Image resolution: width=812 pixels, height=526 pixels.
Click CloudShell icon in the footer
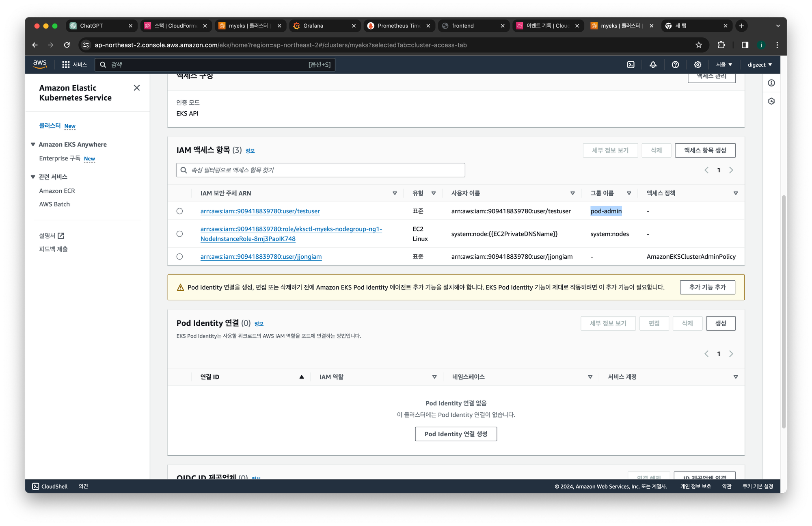click(36, 486)
